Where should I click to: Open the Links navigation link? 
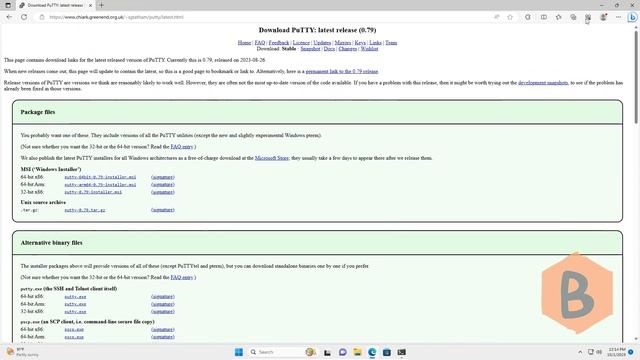376,42
